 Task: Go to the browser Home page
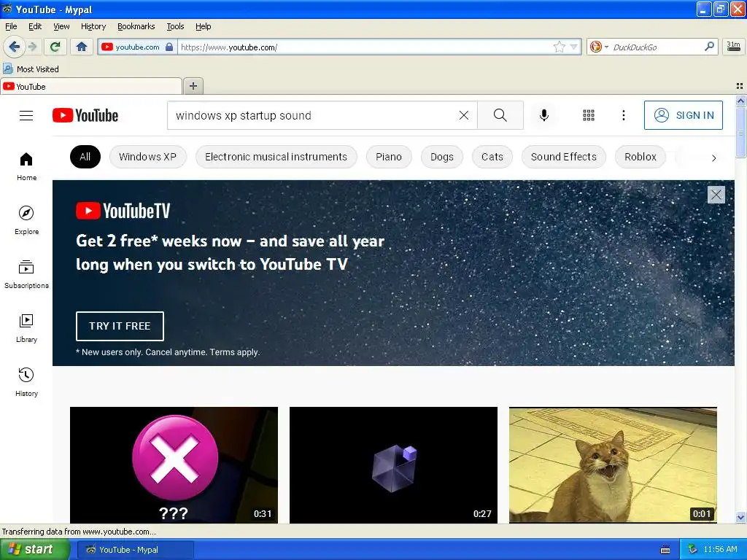[x=82, y=47]
